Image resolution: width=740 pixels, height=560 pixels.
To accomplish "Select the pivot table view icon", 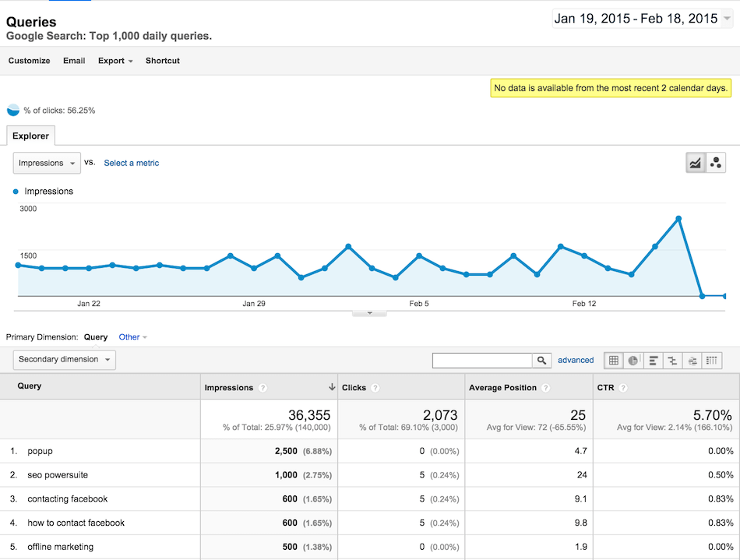I will (x=712, y=361).
